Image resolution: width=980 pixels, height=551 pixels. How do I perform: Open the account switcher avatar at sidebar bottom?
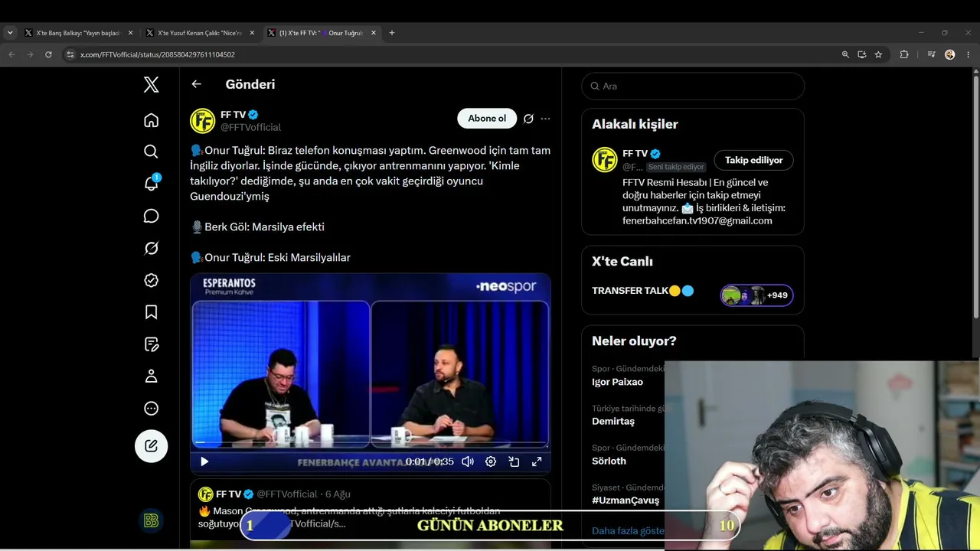(152, 521)
